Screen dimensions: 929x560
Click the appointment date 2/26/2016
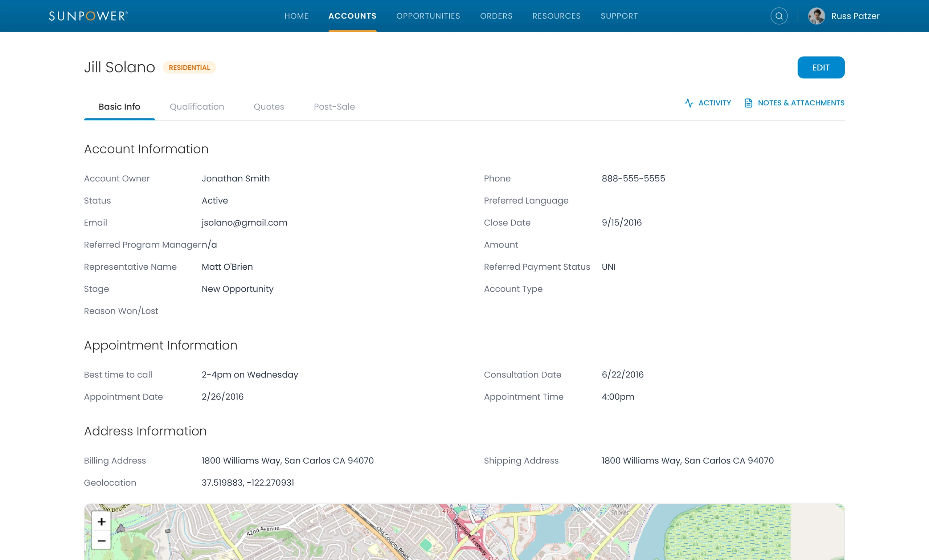(223, 397)
